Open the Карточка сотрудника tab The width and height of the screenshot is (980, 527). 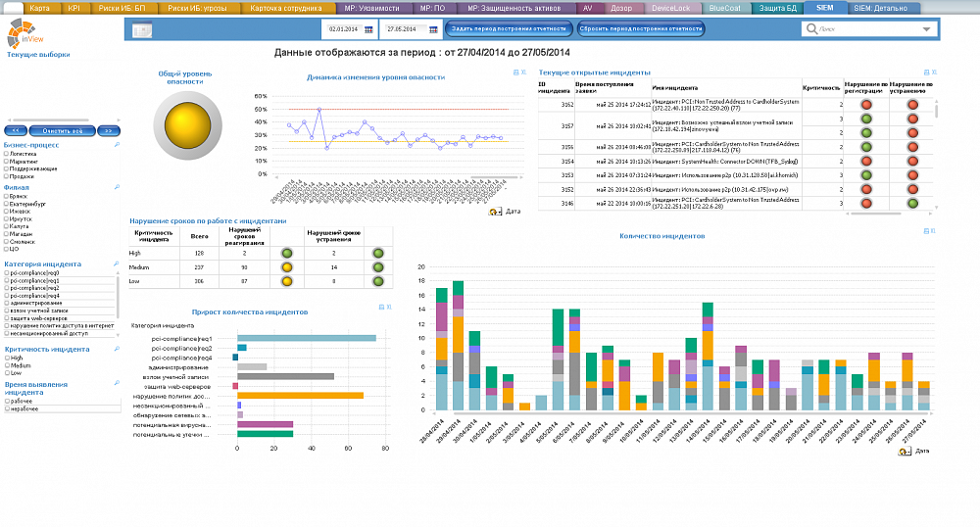285,8
